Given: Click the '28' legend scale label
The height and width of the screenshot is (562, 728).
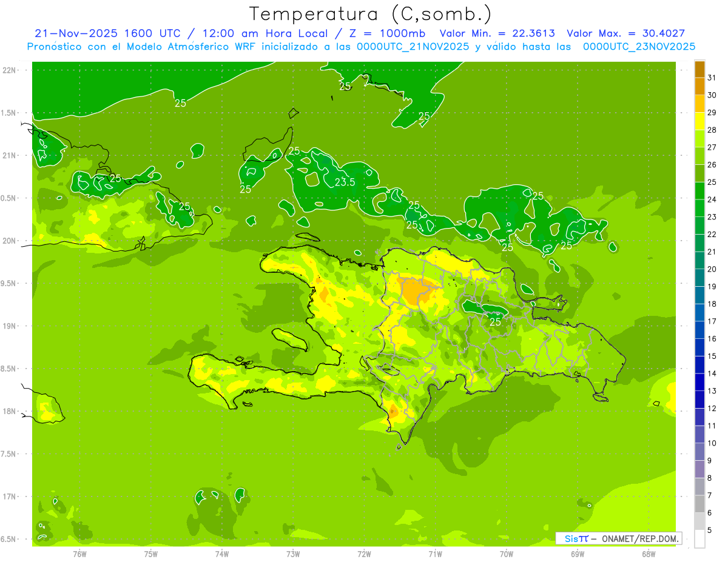Looking at the screenshot, I should (x=712, y=130).
